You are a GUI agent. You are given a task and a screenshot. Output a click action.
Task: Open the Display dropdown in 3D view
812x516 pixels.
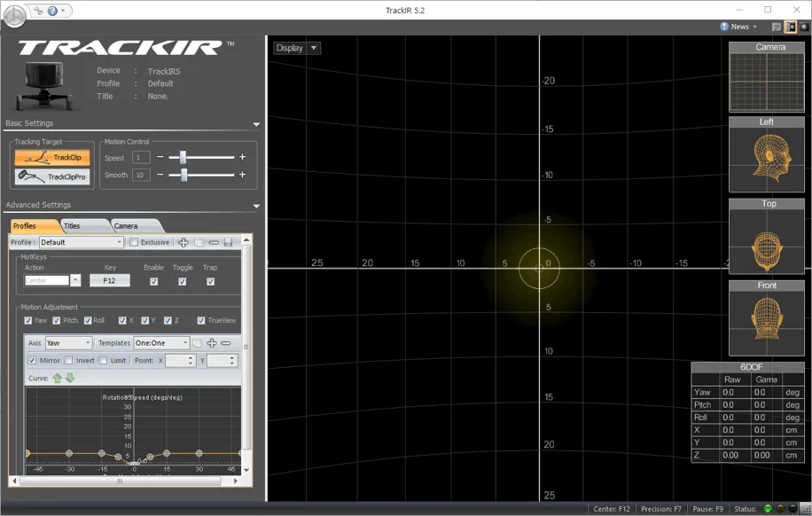(x=297, y=48)
